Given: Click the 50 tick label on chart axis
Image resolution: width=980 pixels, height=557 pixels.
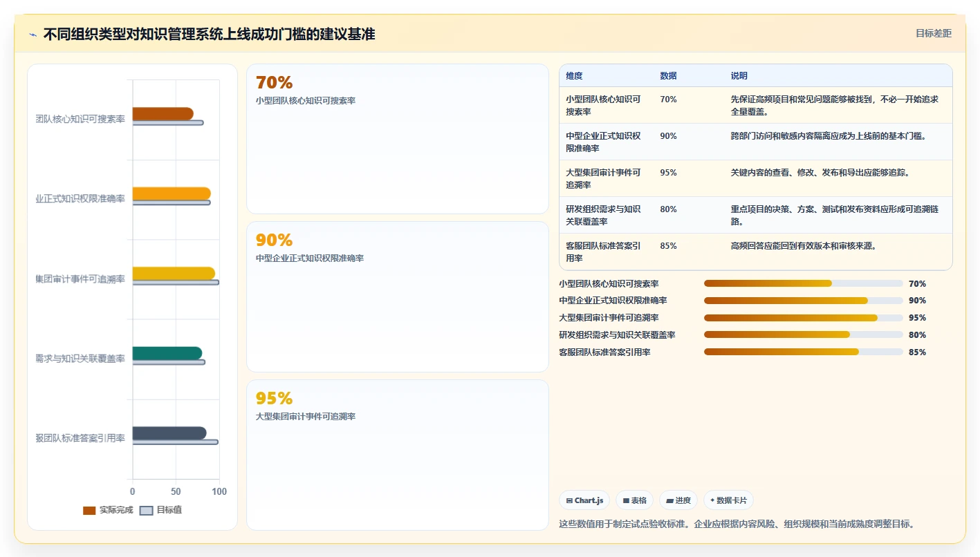Looking at the screenshot, I should click(176, 491).
